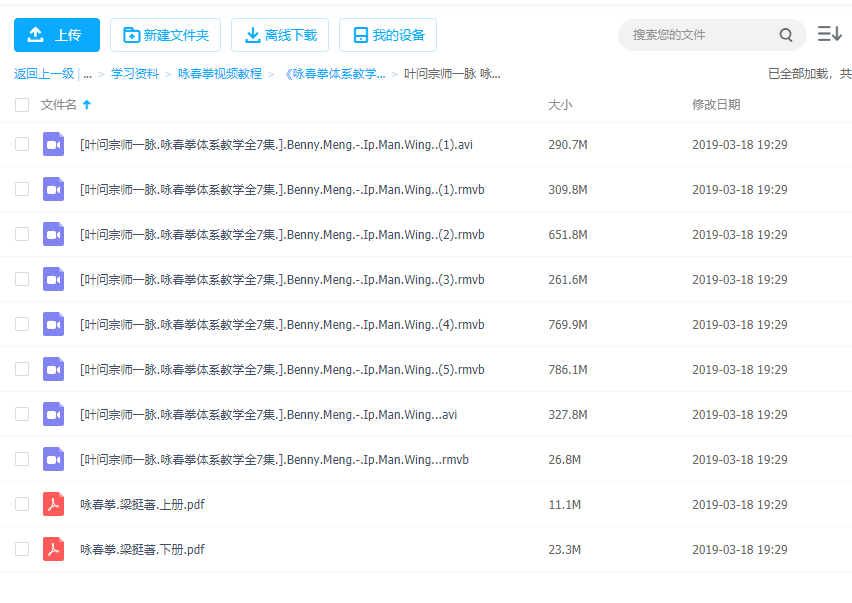Navigate to 学习资料 breadcrumb
This screenshot has width=852, height=603.
click(x=135, y=74)
